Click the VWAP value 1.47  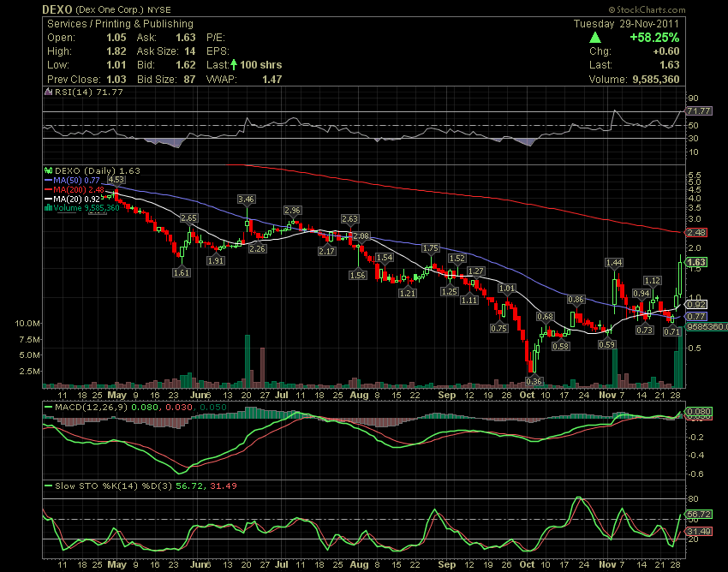click(x=272, y=80)
